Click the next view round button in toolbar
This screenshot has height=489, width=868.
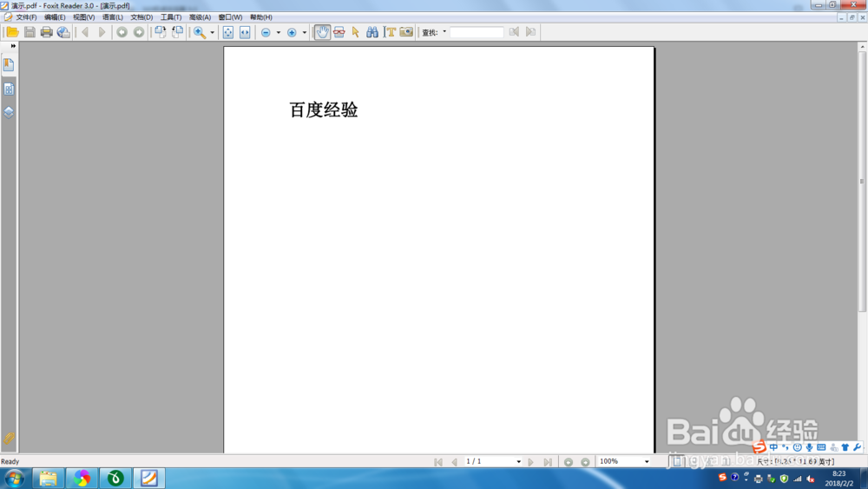tap(139, 32)
